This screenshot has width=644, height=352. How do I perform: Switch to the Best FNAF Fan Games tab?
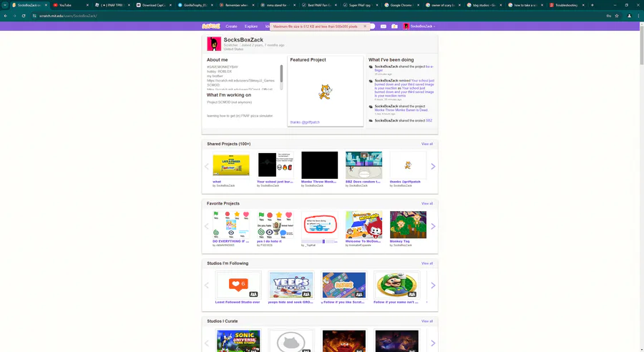tap(318, 5)
